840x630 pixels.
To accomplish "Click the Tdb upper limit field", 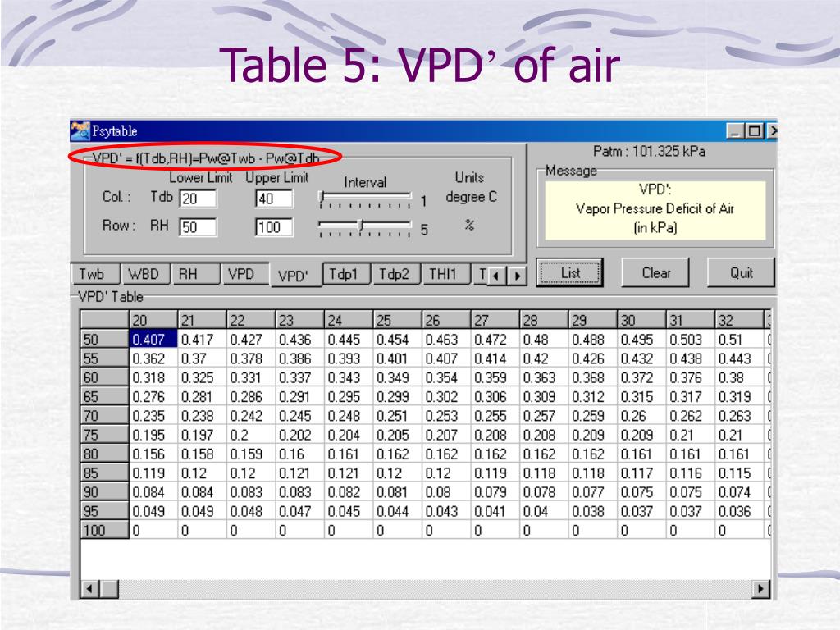I will [274, 199].
